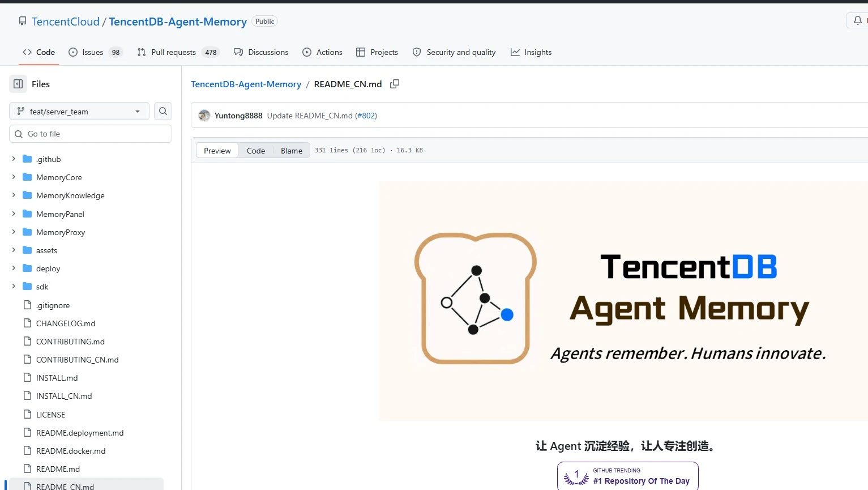Open the Discussions tab
Screen dimensions: 868x490
point(261,52)
